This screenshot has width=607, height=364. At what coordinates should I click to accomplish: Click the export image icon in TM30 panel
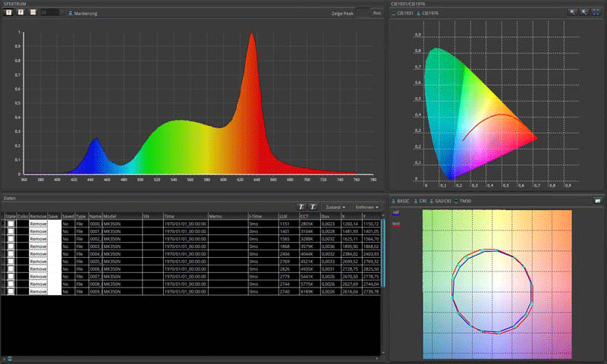(597, 201)
